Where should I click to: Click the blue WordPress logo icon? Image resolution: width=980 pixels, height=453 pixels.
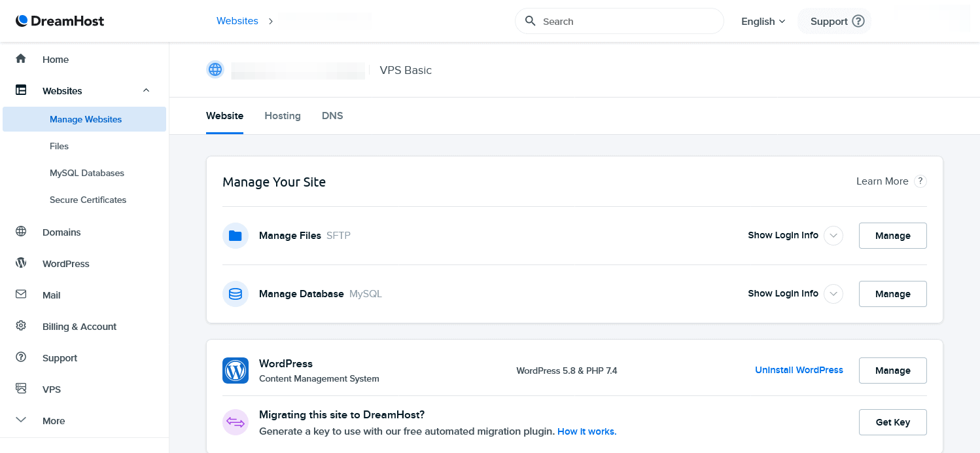[236, 371]
